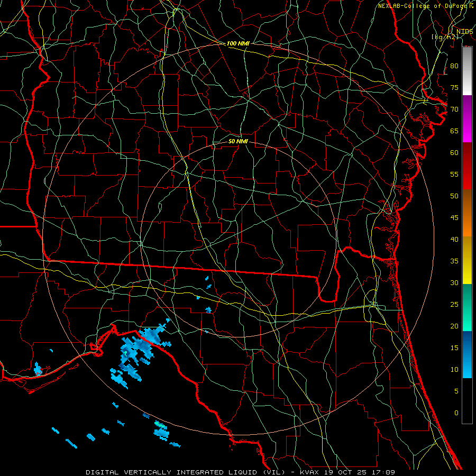Click the 55 value on the color scale
476x476 pixels.
(454, 174)
